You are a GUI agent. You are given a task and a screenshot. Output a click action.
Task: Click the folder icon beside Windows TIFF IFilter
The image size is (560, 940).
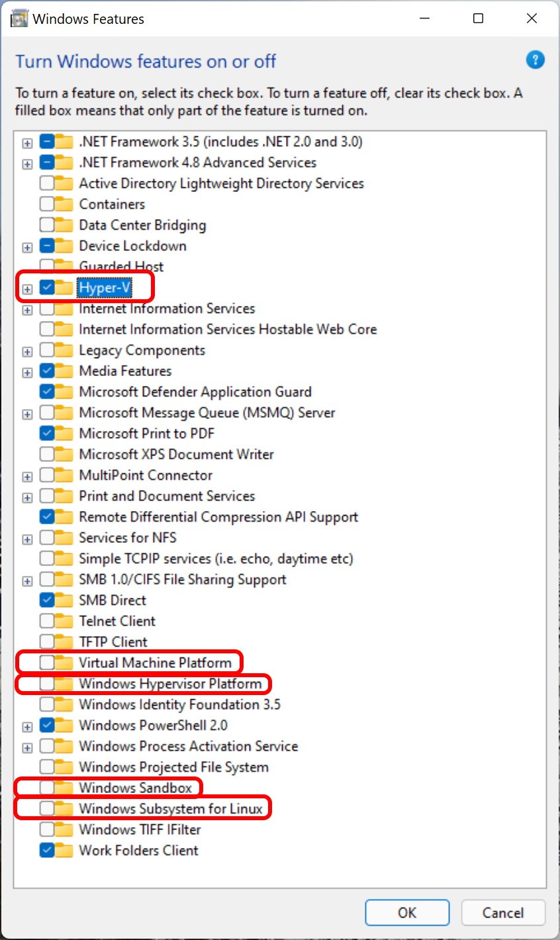coord(64,829)
